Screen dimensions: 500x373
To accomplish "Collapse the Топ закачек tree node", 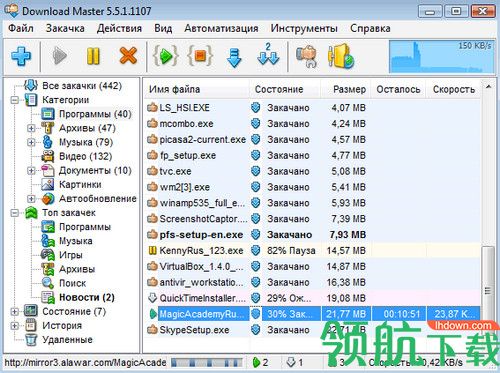I will pyautogui.click(x=15, y=213).
